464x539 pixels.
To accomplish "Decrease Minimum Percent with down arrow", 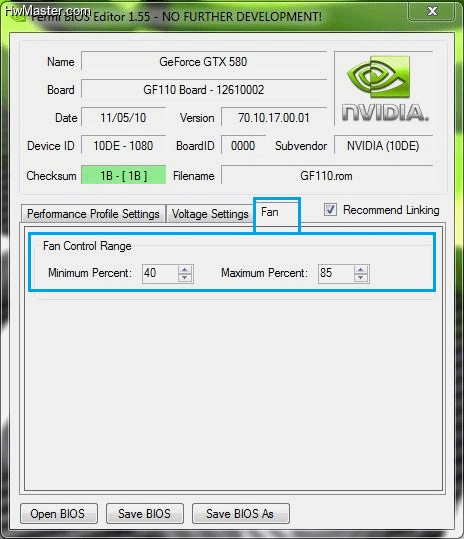I will coord(185,278).
